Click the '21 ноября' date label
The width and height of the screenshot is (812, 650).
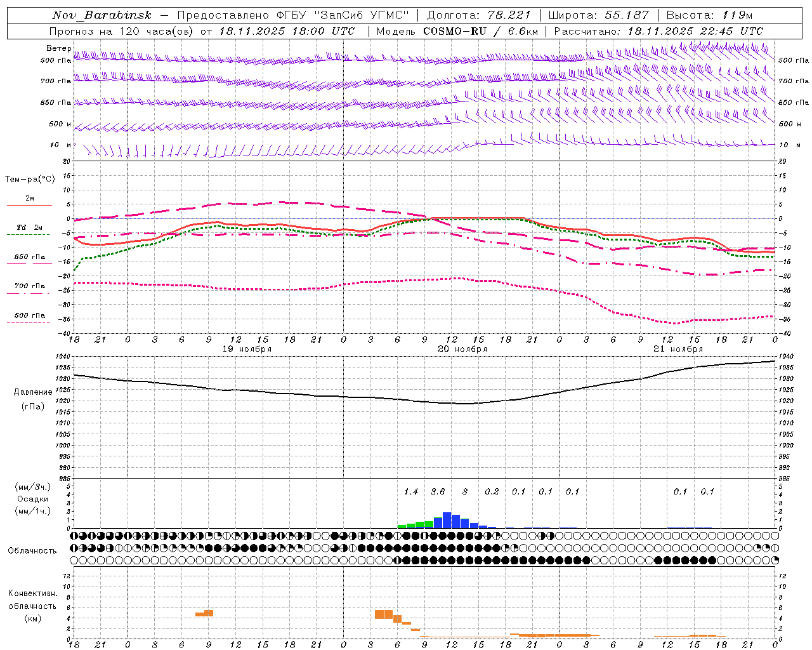[678, 349]
